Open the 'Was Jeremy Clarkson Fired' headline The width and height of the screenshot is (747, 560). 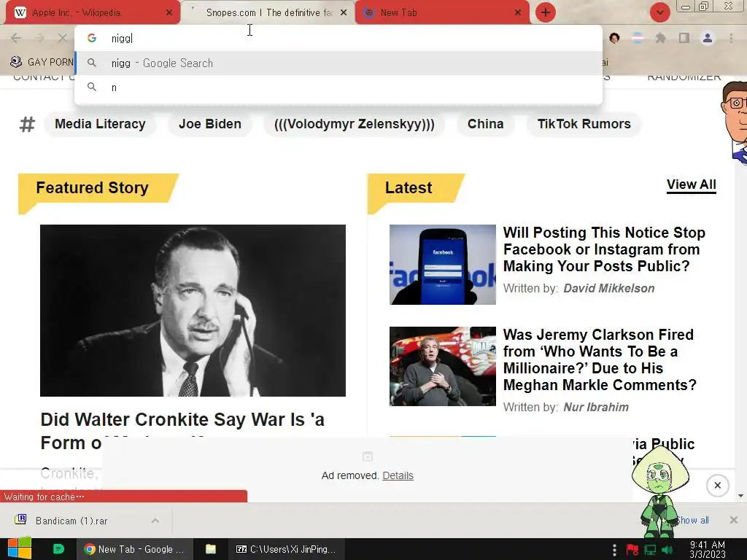[600, 359]
